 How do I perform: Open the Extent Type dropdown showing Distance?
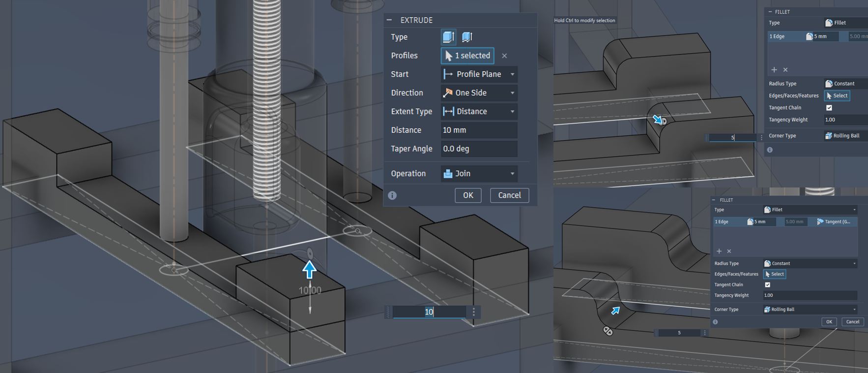[479, 112]
